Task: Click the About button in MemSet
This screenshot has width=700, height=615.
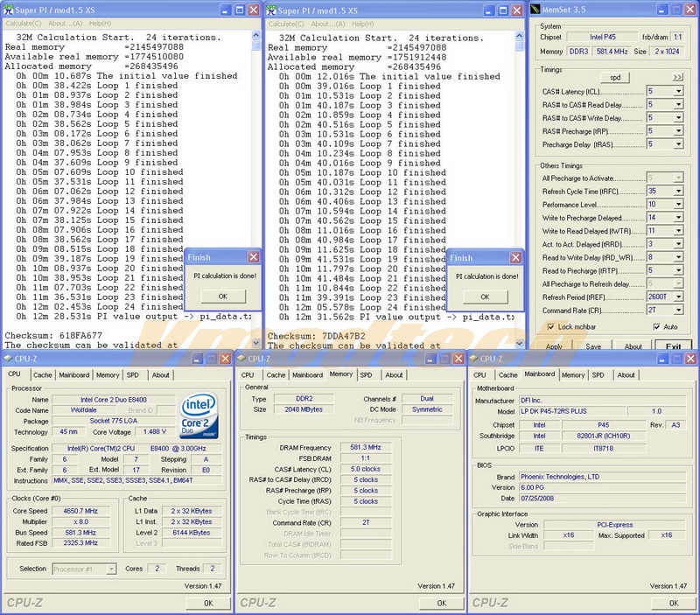Action: point(633,345)
